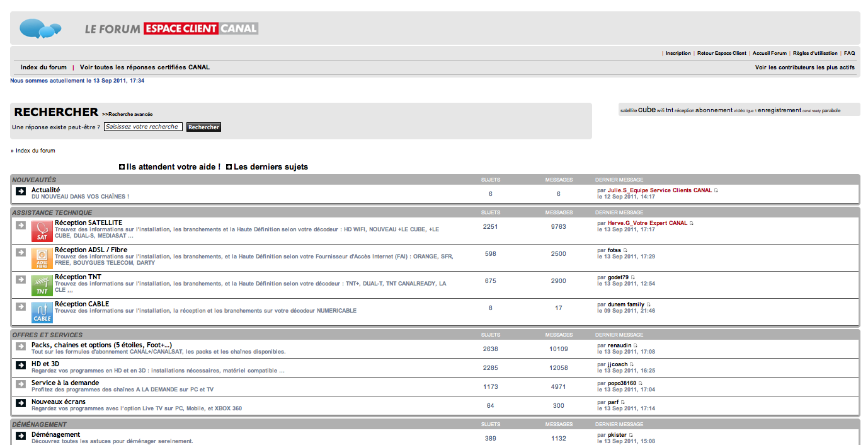The height and width of the screenshot is (445, 868).
Task: Open 'Voir toutes les réponses certifiées CANAL'
Action: 144,67
